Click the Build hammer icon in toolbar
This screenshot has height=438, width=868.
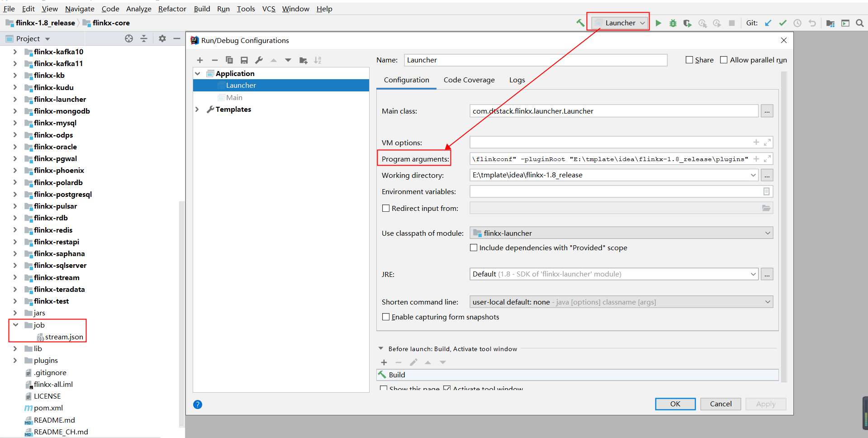click(580, 23)
